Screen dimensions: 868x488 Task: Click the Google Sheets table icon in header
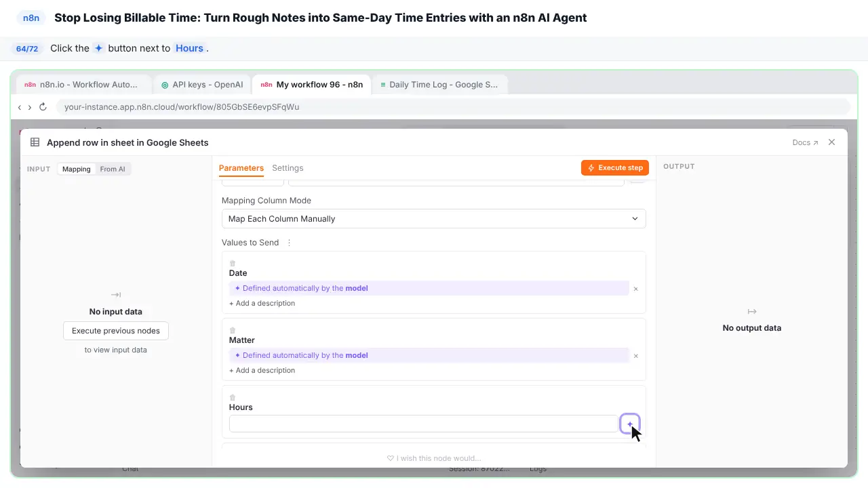point(35,142)
